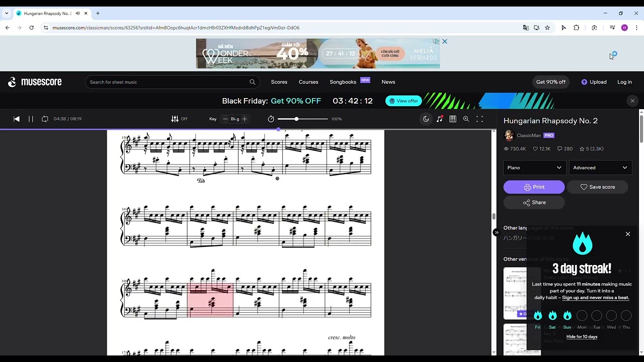The width and height of the screenshot is (644, 362).
Task: Click the translate page icon
Action: [x=526, y=28]
